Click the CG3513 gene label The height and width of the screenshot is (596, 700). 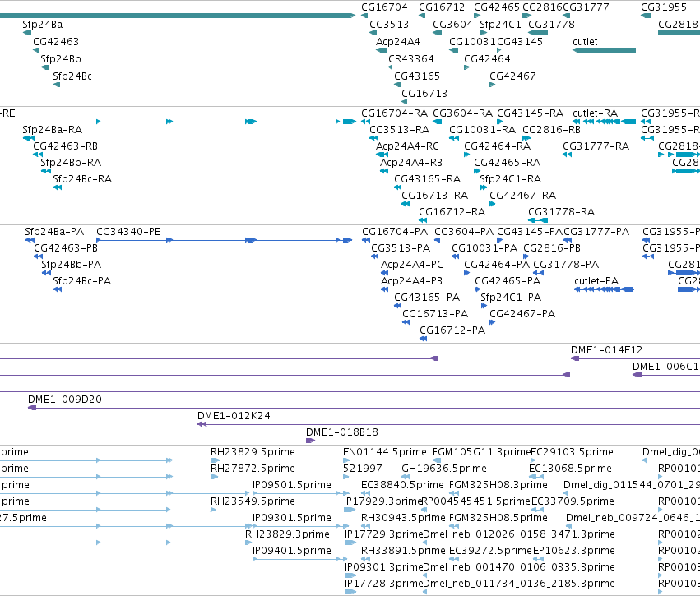tap(389, 25)
